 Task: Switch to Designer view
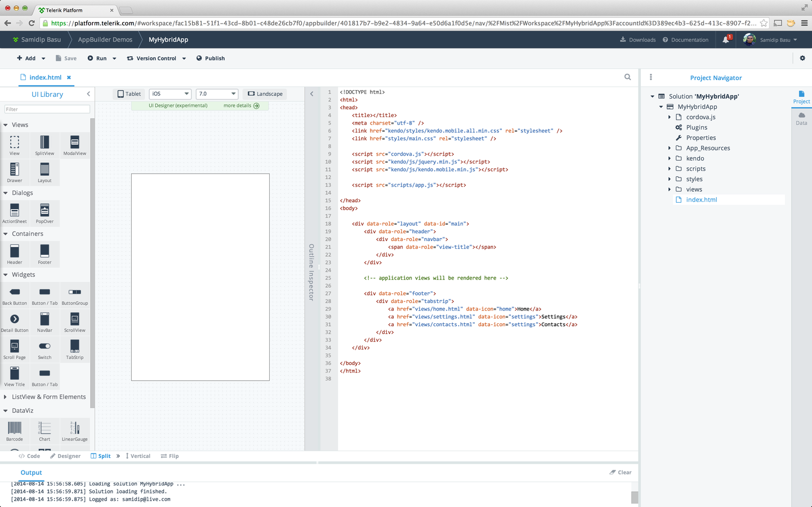tap(65, 456)
